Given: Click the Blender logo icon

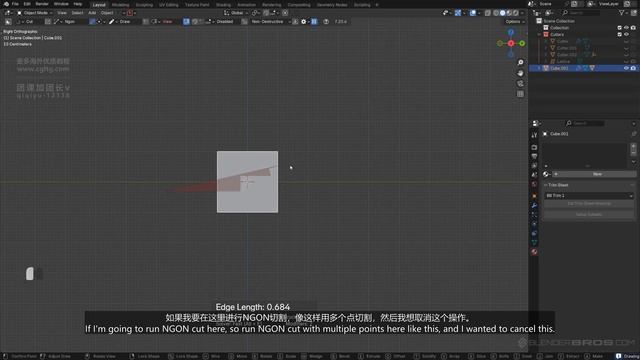Looking at the screenshot, I should [x=6, y=4].
